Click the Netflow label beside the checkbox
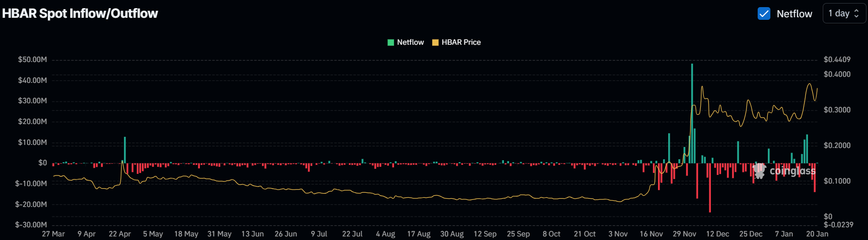 [x=794, y=14]
